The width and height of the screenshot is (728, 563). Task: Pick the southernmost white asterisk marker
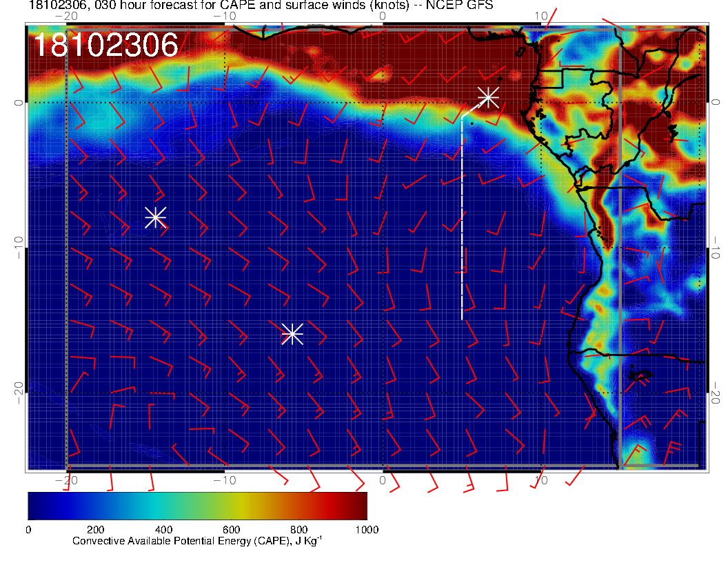[x=292, y=334]
